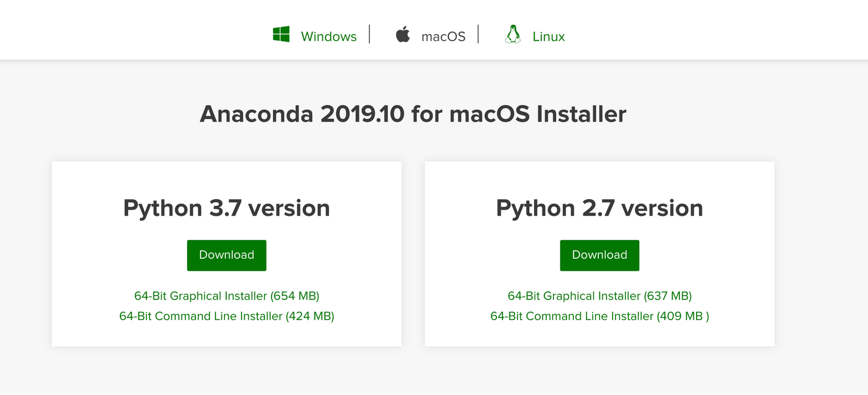Click the Linux penguin icon
Image resolution: width=868 pixels, height=395 pixels.
point(513,34)
